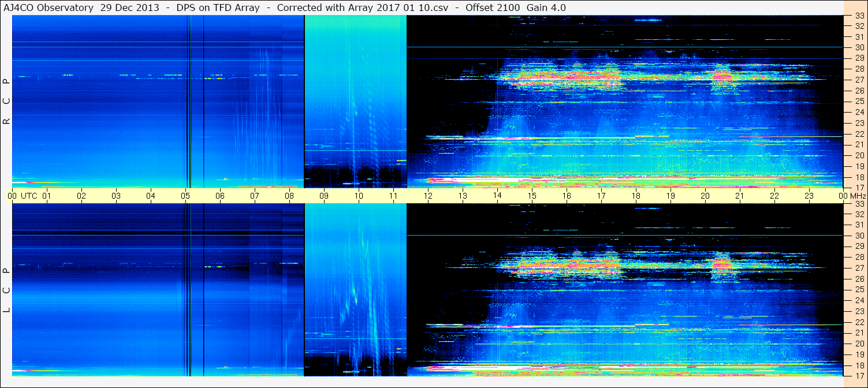Click the 26 MHz tick of LCP panel
The width and height of the screenshot is (868, 388).
(x=859, y=279)
